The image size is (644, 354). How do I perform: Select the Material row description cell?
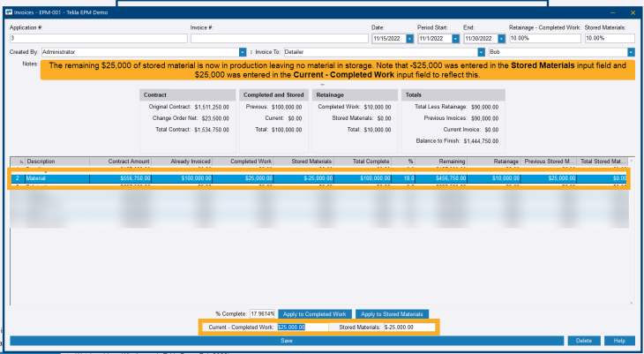tap(57, 178)
